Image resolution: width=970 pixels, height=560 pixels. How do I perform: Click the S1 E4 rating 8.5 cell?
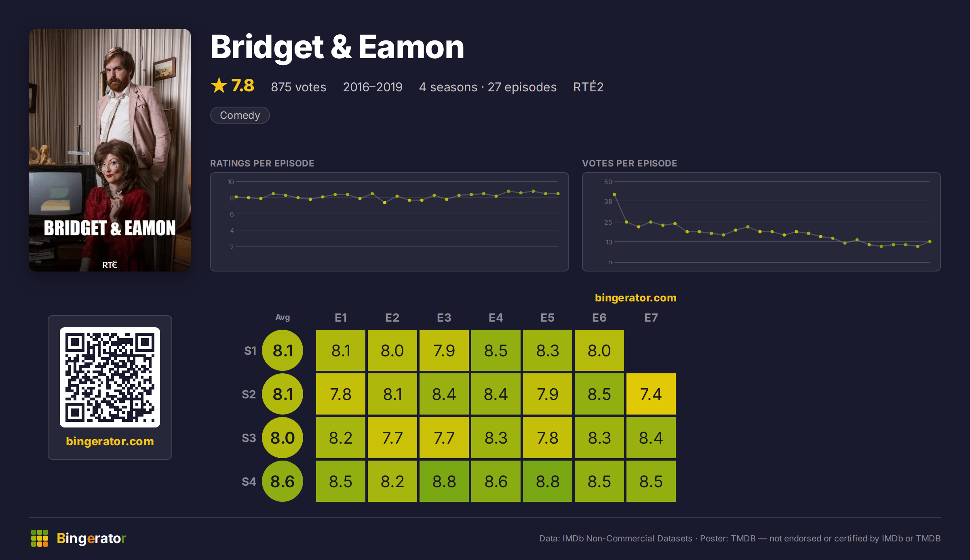(x=496, y=350)
